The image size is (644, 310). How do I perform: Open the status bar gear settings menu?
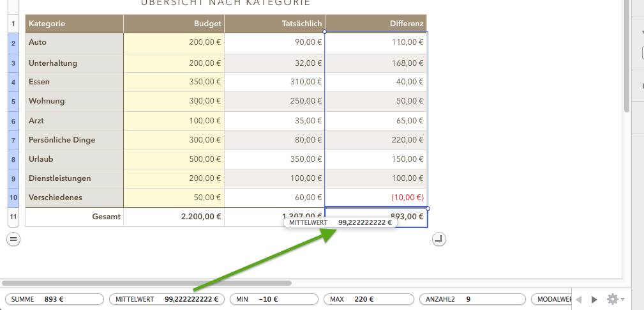(x=616, y=299)
